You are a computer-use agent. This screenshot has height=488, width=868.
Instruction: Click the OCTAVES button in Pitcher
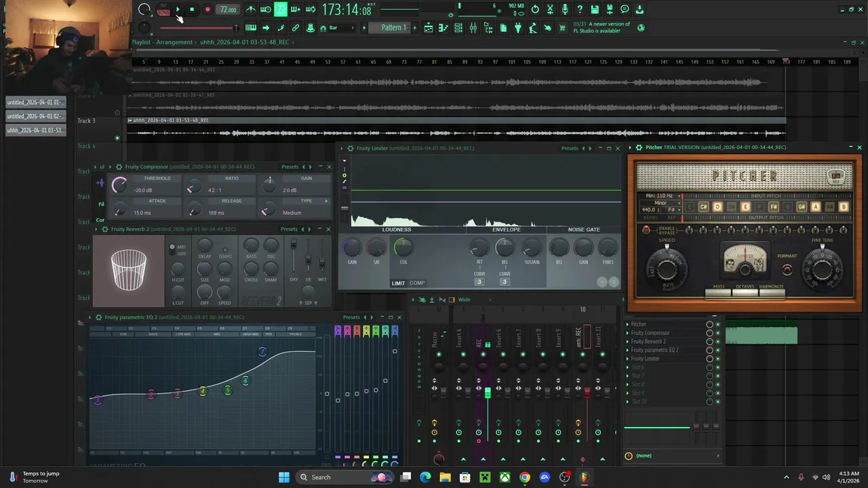[x=745, y=291]
